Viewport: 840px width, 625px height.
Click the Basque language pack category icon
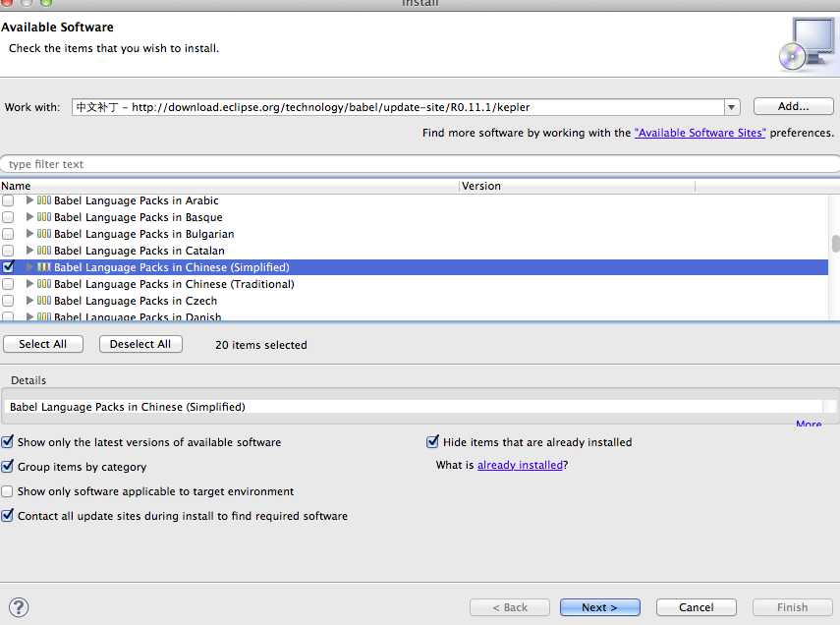(44, 217)
